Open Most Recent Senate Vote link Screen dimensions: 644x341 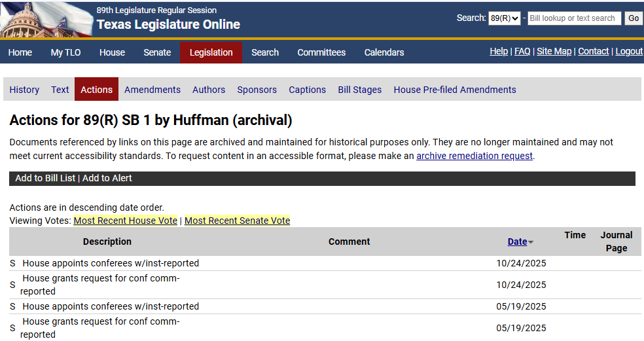[237, 221]
